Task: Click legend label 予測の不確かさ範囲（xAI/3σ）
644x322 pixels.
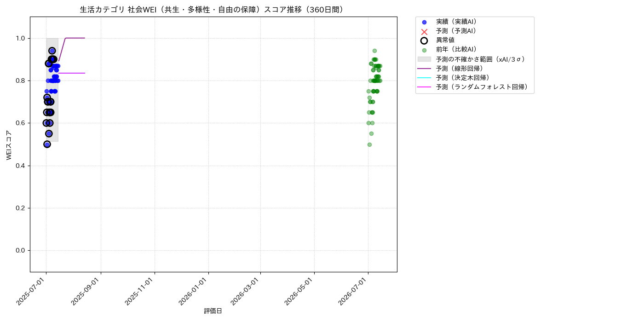Action: (482, 59)
